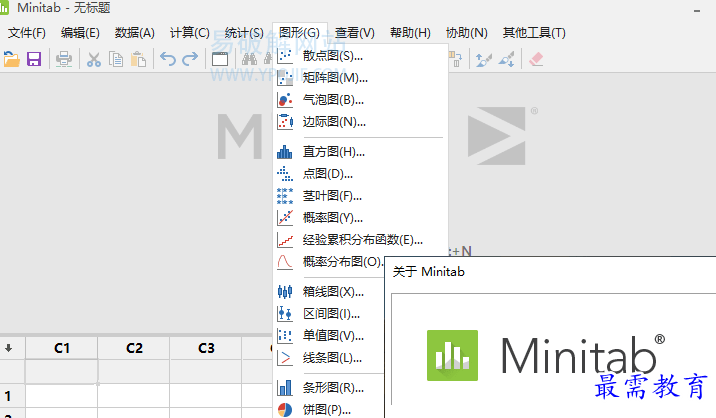Close the open 图形(G) menu

click(300, 33)
